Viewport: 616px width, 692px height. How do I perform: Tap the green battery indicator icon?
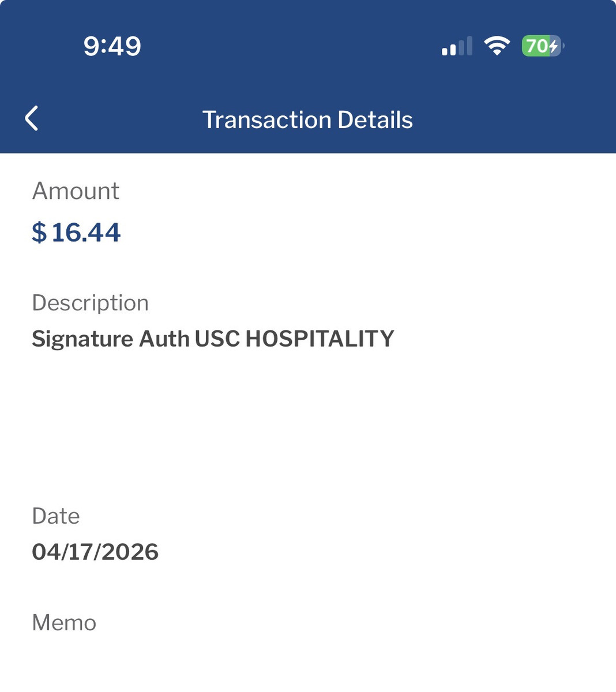pos(542,46)
